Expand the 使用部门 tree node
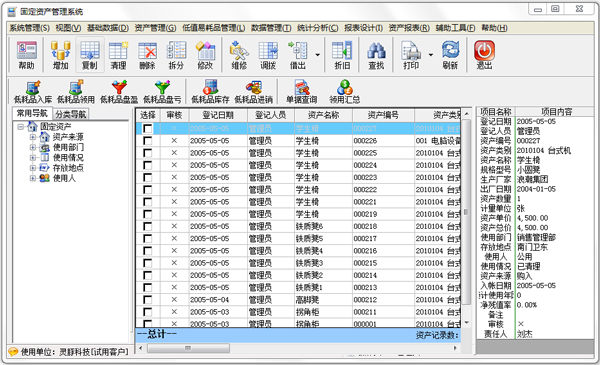 click(33, 147)
